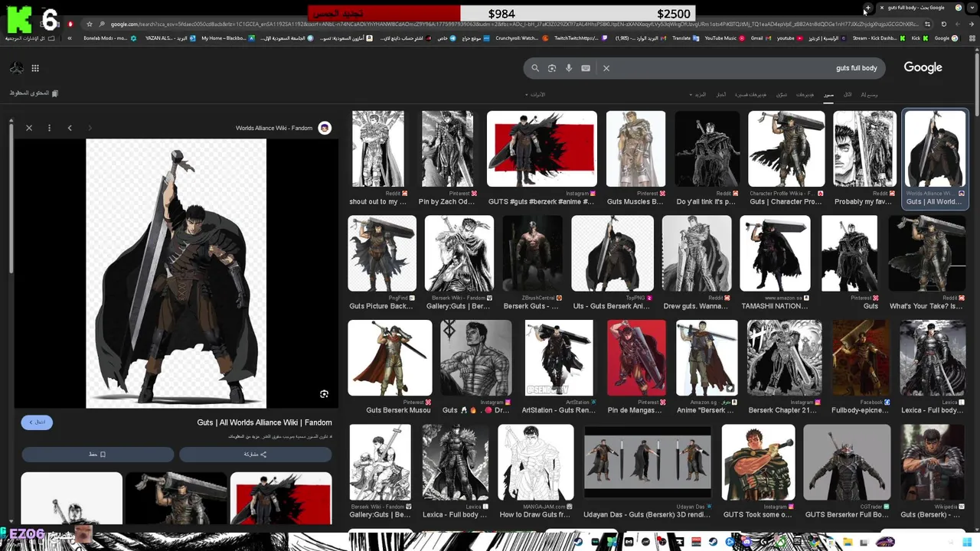The height and width of the screenshot is (551, 980).
Task: Open thumbnail 'Pin by Zach Od...'
Action: pyautogui.click(x=447, y=148)
